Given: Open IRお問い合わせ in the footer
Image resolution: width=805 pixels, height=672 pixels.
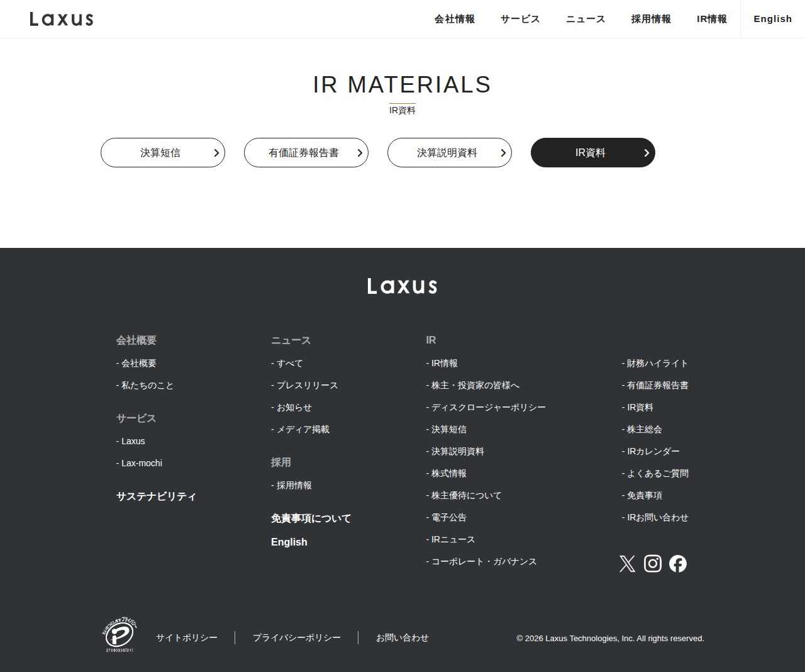Looking at the screenshot, I should [x=655, y=518].
